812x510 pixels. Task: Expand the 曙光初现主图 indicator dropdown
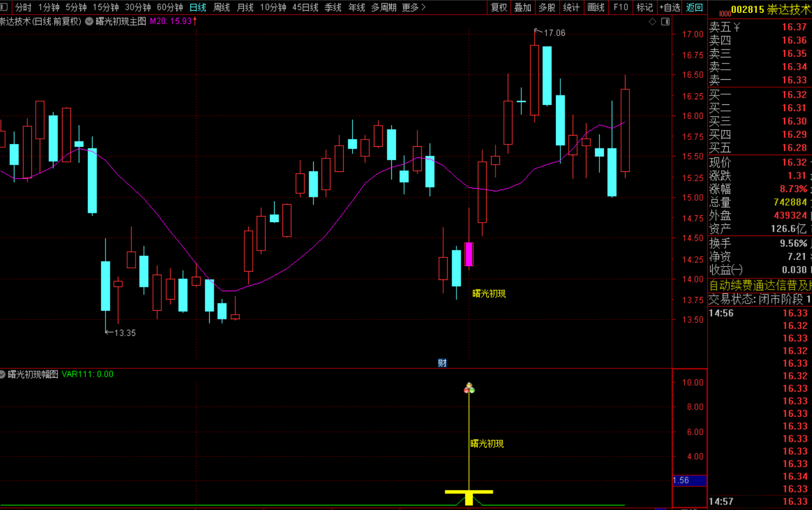(89, 21)
